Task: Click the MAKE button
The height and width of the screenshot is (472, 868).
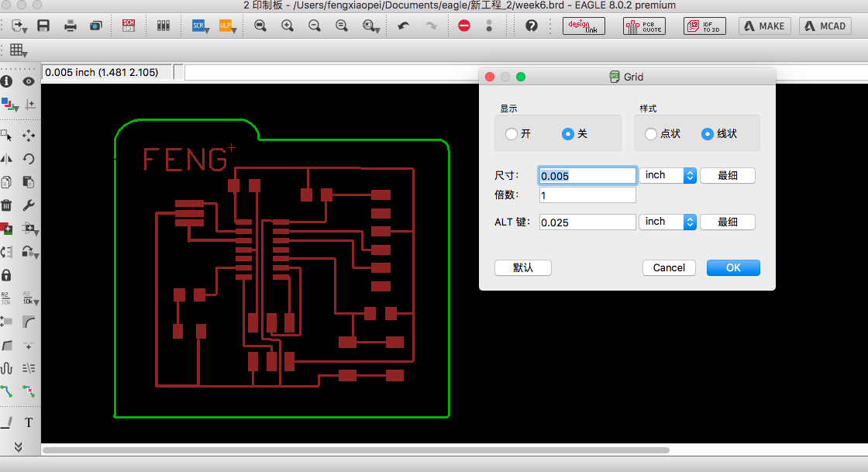Action: click(764, 26)
